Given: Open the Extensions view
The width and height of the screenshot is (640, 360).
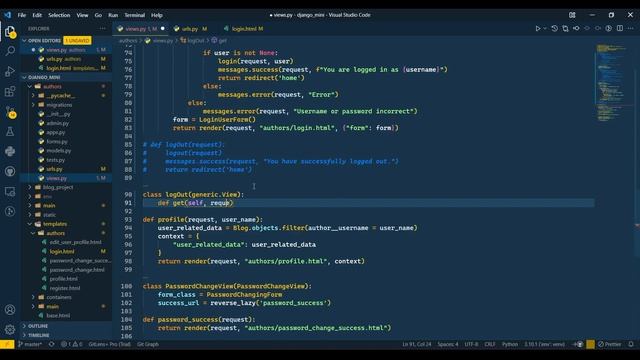Looking at the screenshot, I should tap(10, 91).
